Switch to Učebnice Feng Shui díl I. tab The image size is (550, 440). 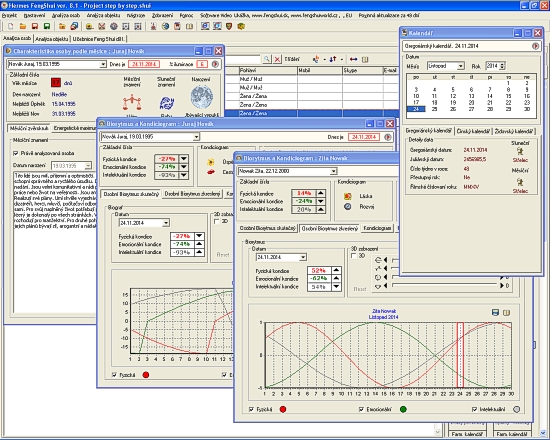pos(99,39)
